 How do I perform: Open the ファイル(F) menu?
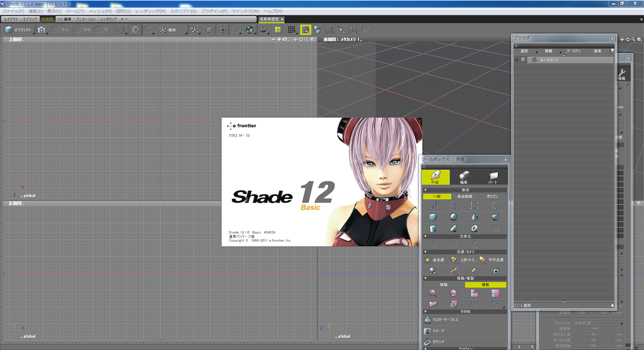[x=13, y=11]
